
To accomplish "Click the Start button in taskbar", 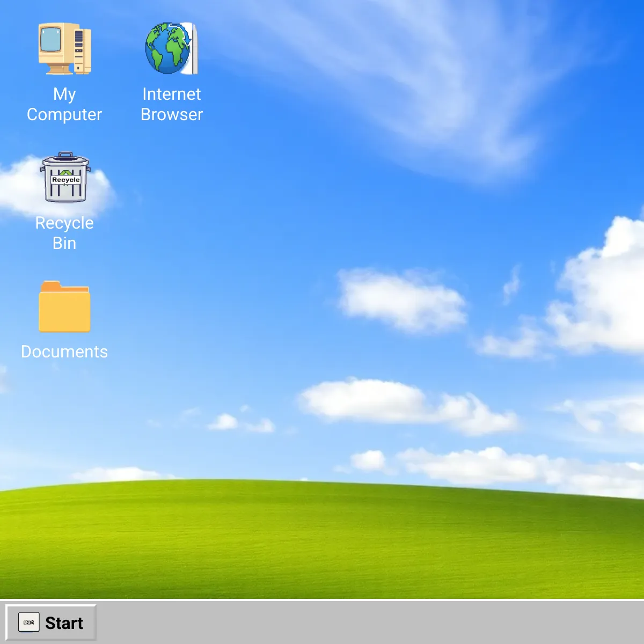I will (x=51, y=623).
